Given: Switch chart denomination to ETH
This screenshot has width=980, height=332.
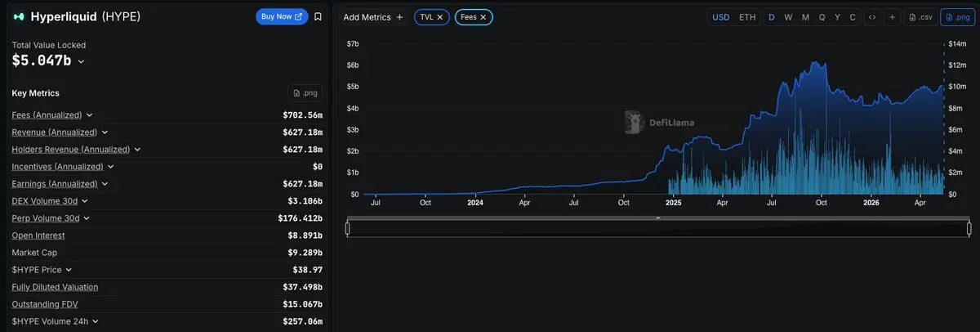Looking at the screenshot, I should [747, 17].
